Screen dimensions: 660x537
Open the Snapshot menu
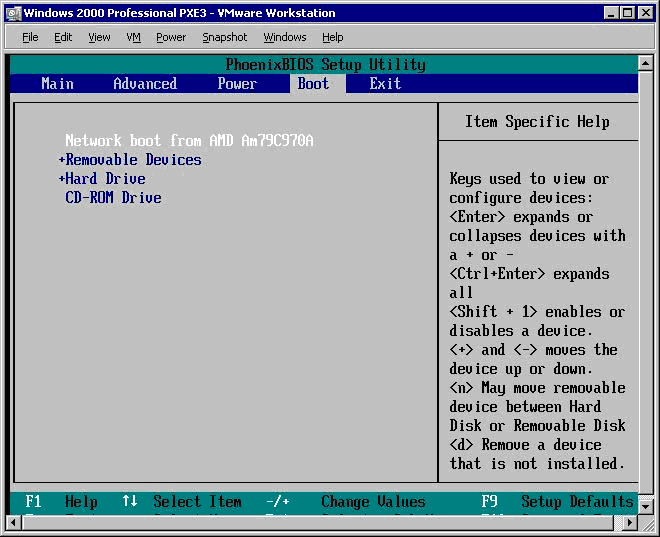224,37
